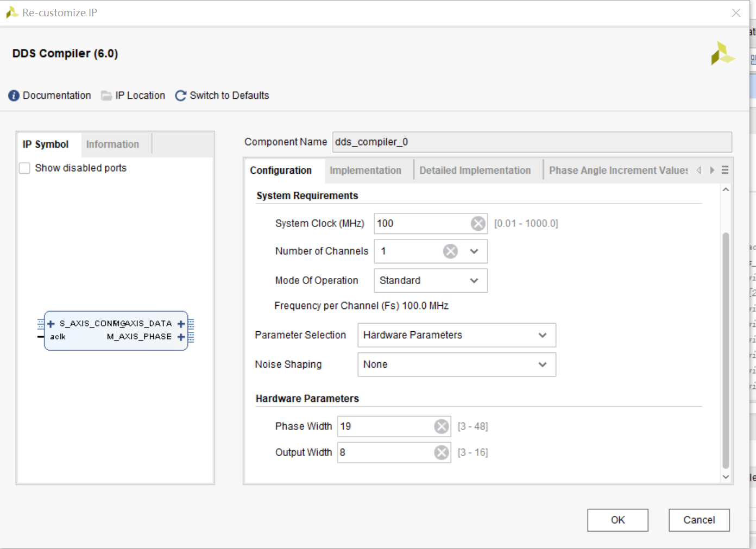Expand the M_AXIS_PHASE port plus icon
The width and height of the screenshot is (756, 549).
click(181, 337)
